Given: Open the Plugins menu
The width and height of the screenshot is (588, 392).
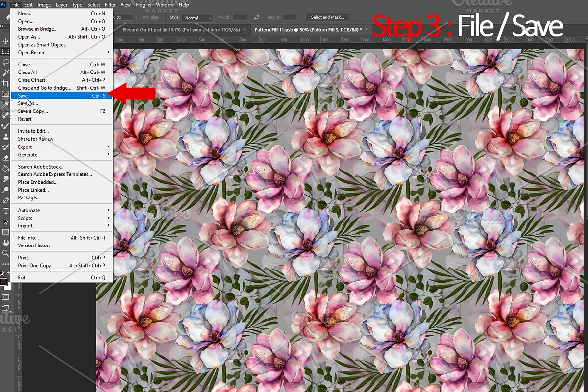Looking at the screenshot, I should tap(143, 5).
